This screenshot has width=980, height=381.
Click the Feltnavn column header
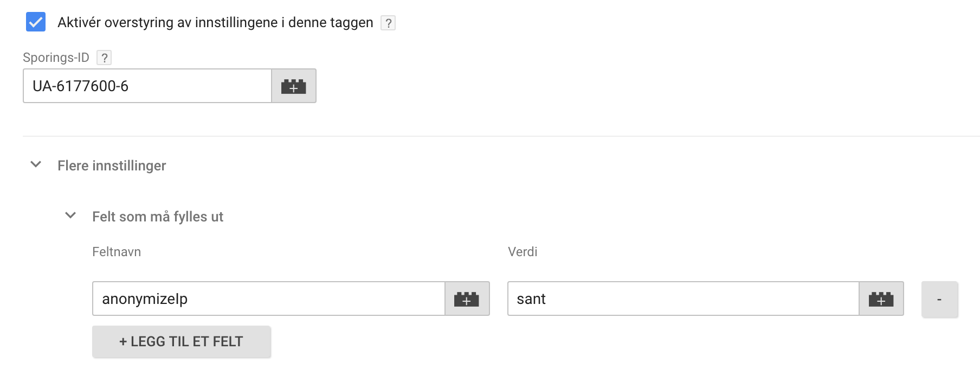point(117,252)
